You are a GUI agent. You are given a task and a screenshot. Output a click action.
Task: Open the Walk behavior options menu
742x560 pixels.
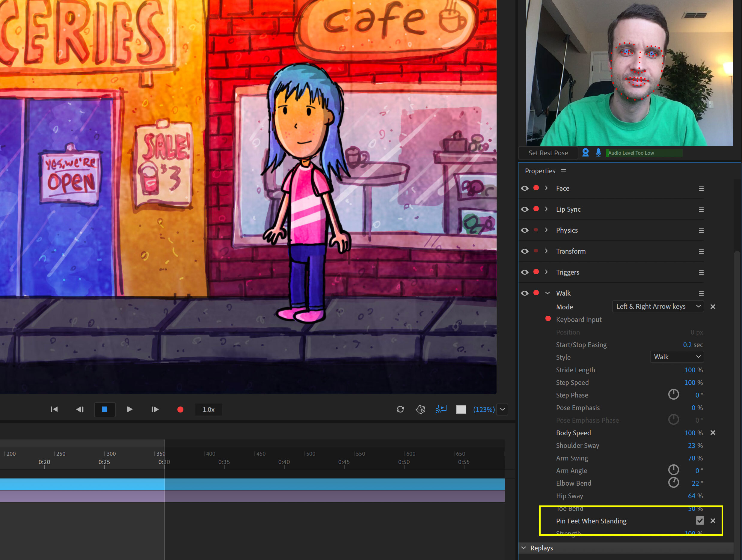point(701,293)
